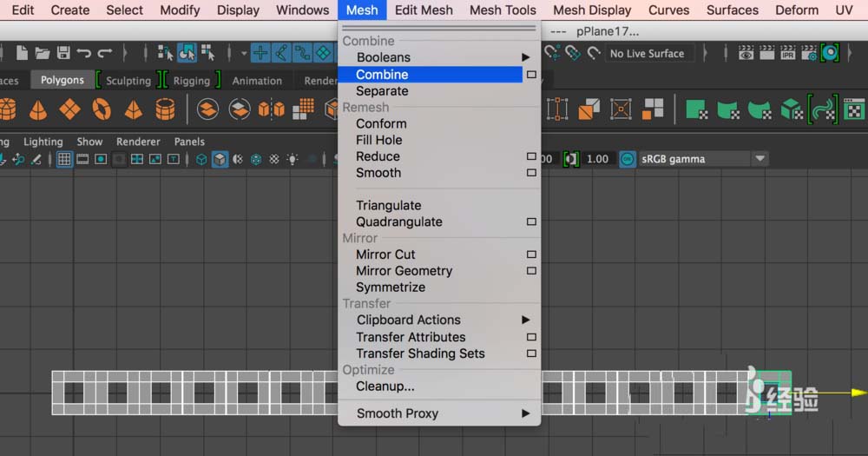This screenshot has width=868, height=456.
Task: Click the Redo arrow icon
Action: pos(105,53)
